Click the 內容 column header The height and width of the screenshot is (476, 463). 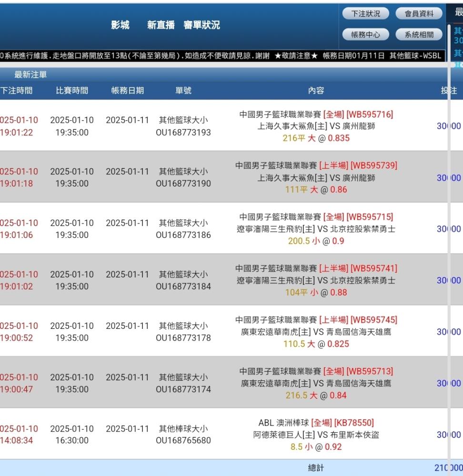pyautogui.click(x=316, y=90)
